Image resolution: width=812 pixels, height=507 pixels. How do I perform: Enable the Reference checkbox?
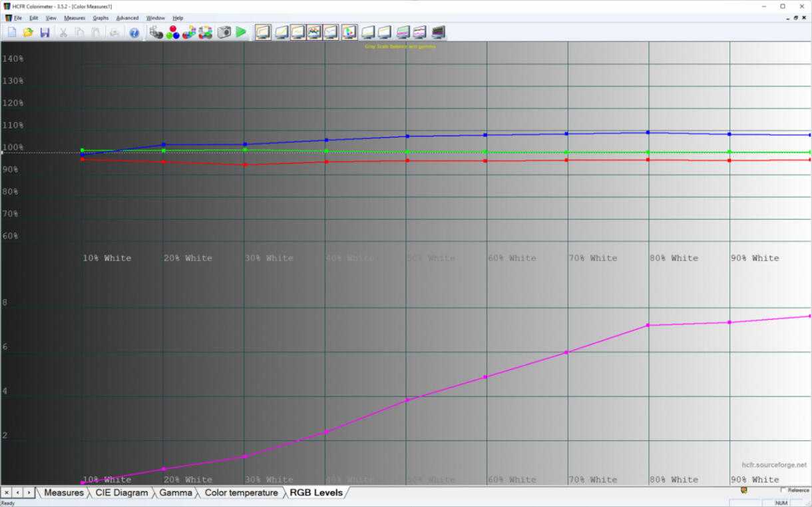tap(783, 490)
